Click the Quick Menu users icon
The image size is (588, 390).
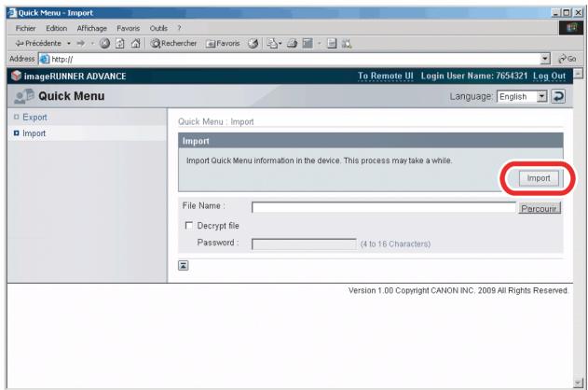24,96
